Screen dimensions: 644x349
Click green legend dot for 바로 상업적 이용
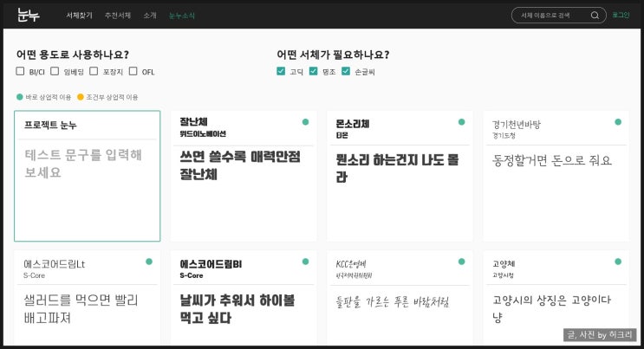19,97
